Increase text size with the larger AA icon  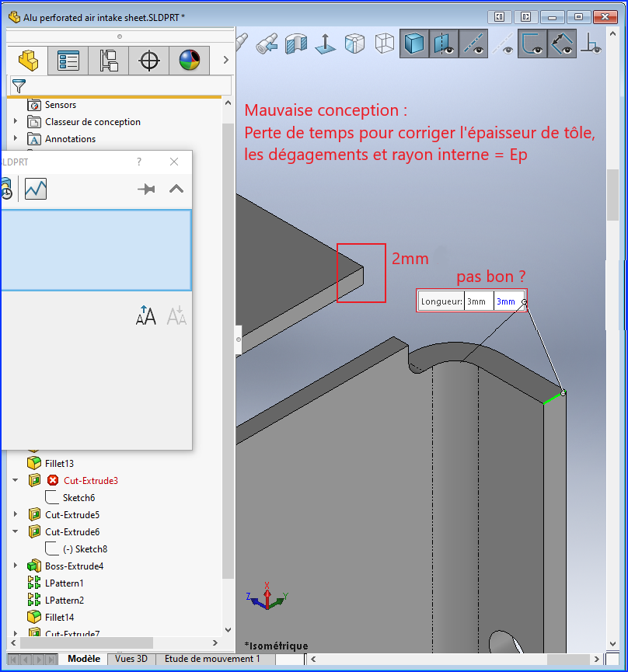point(146,316)
